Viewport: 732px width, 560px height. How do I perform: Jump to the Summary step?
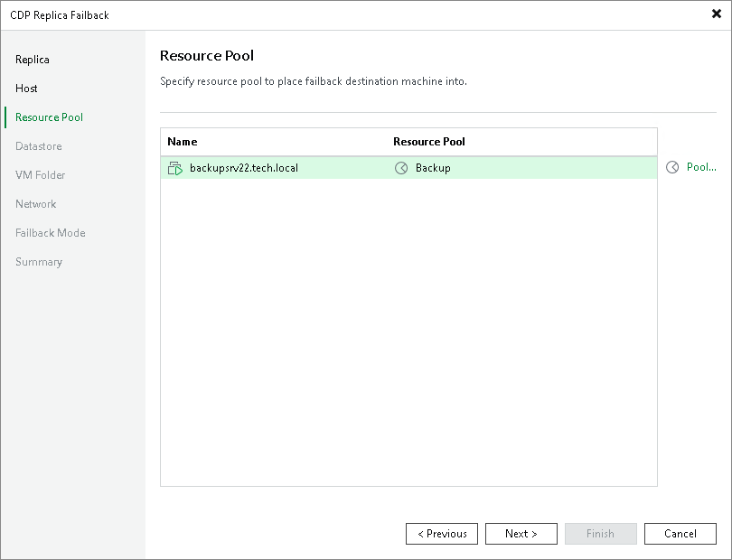tap(39, 262)
